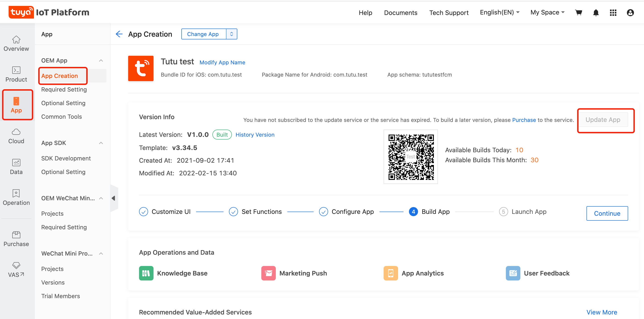Image resolution: width=644 pixels, height=319 pixels.
Task: Open the Knowledge Base icon
Action: pyautogui.click(x=146, y=273)
